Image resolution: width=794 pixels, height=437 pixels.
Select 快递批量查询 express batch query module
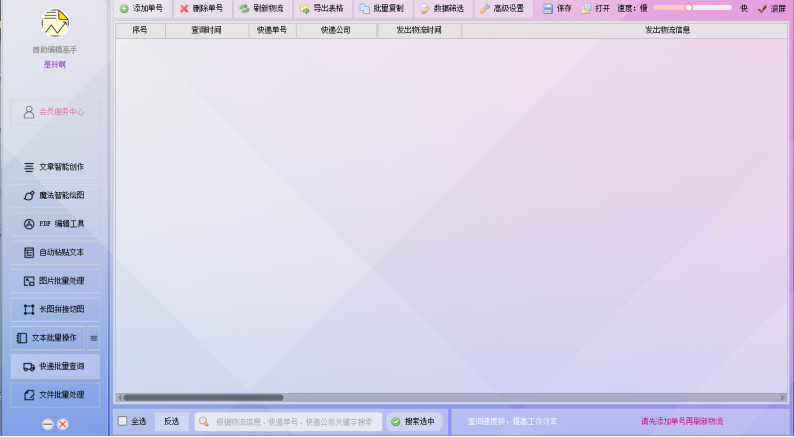point(55,367)
